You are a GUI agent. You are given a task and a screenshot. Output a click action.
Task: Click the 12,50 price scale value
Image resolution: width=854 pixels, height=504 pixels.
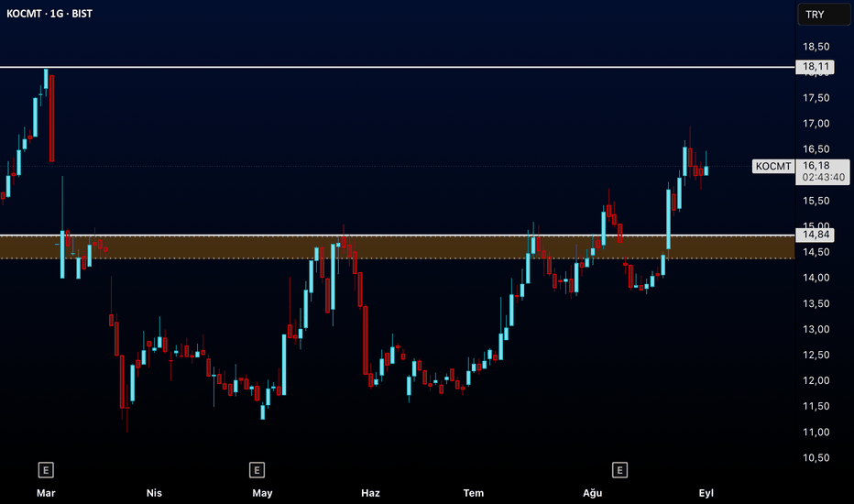[816, 355]
